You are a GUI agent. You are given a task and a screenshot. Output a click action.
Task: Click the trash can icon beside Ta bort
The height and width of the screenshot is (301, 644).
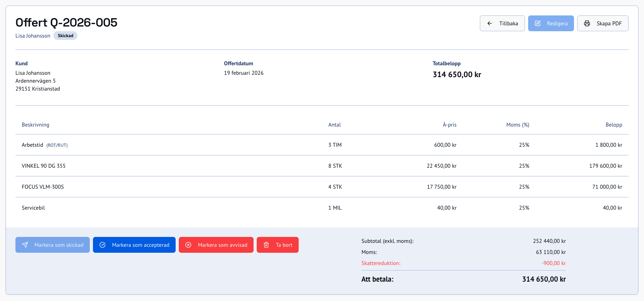[266, 245]
